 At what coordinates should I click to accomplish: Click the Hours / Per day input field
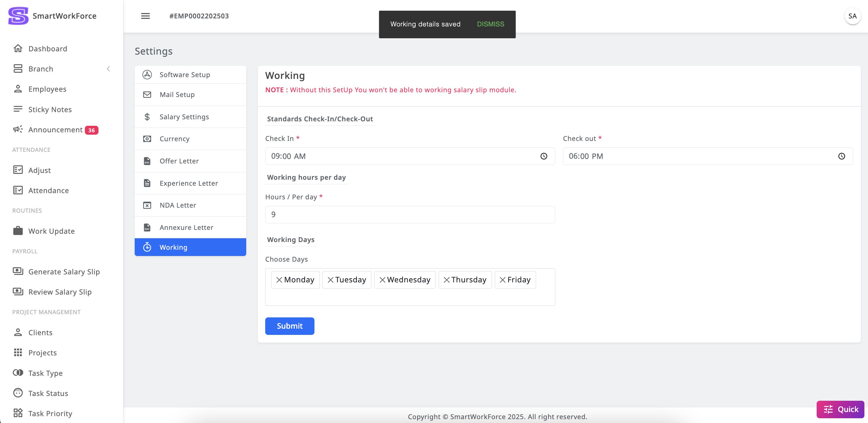[x=410, y=214]
